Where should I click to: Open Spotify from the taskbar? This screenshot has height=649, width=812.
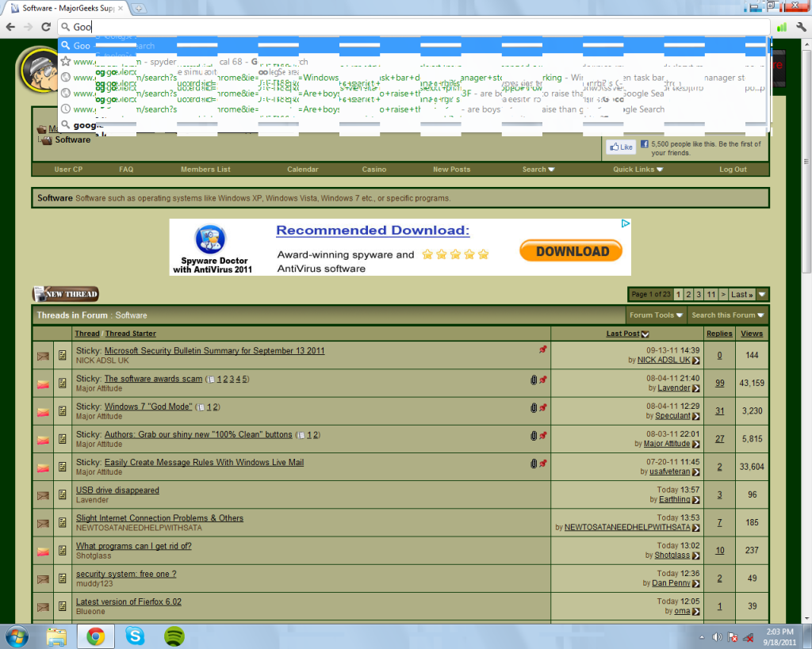(174, 636)
